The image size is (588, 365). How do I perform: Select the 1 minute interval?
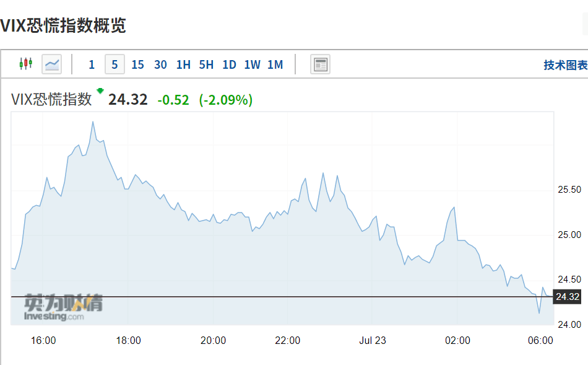[92, 64]
